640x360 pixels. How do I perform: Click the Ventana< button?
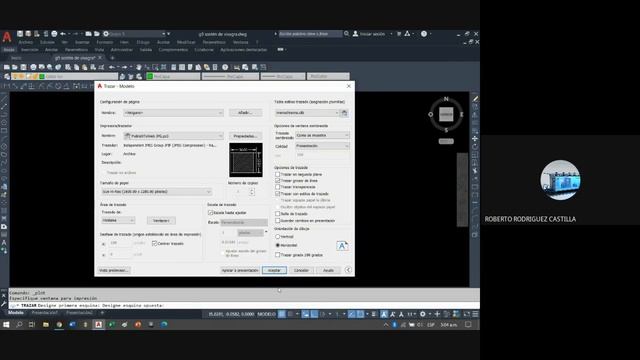[x=161, y=220]
